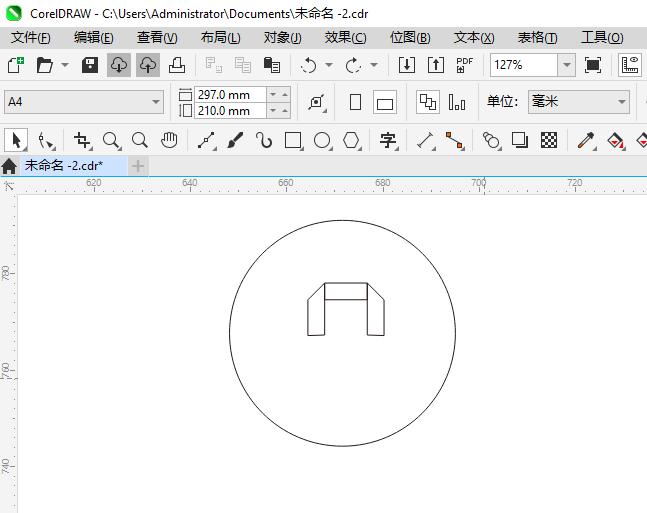The image size is (647, 513).
Task: Toggle portrait page orientation
Action: (x=355, y=102)
